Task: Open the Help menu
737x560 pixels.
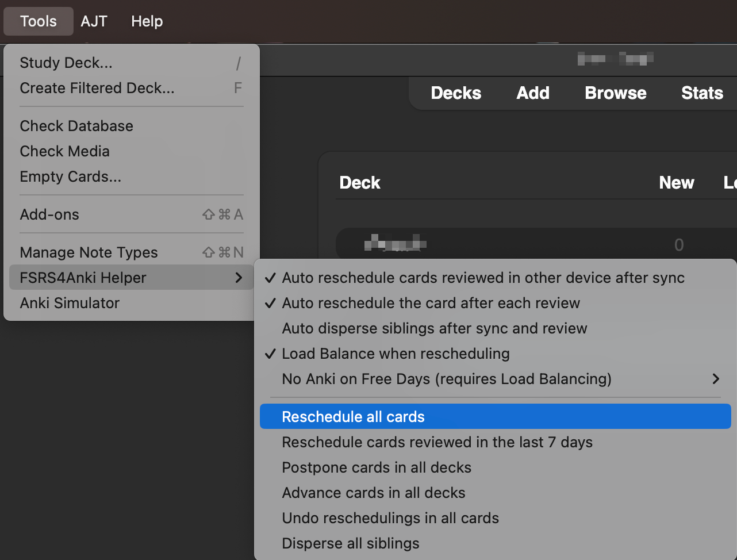Action: 146,21
